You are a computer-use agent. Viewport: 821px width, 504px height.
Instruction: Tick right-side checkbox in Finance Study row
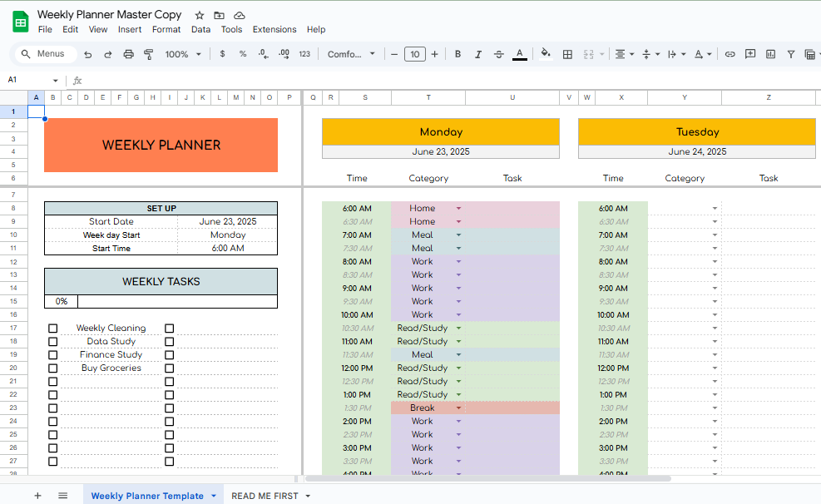[169, 355]
